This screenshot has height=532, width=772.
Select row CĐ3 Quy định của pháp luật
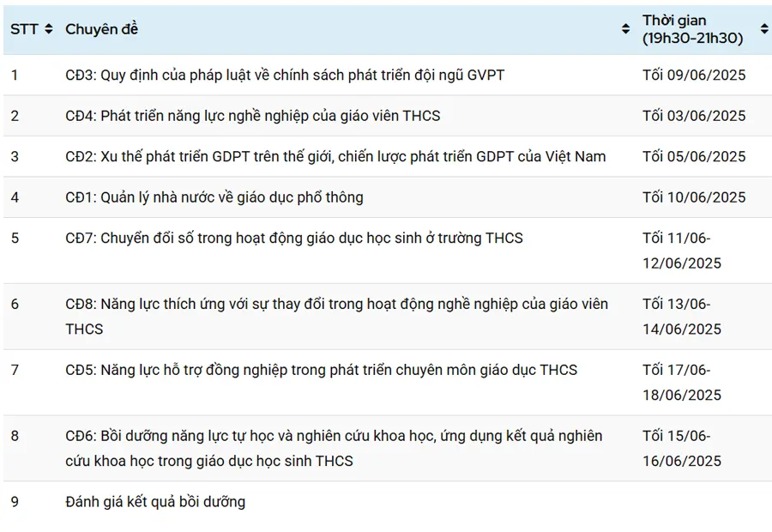(388, 75)
